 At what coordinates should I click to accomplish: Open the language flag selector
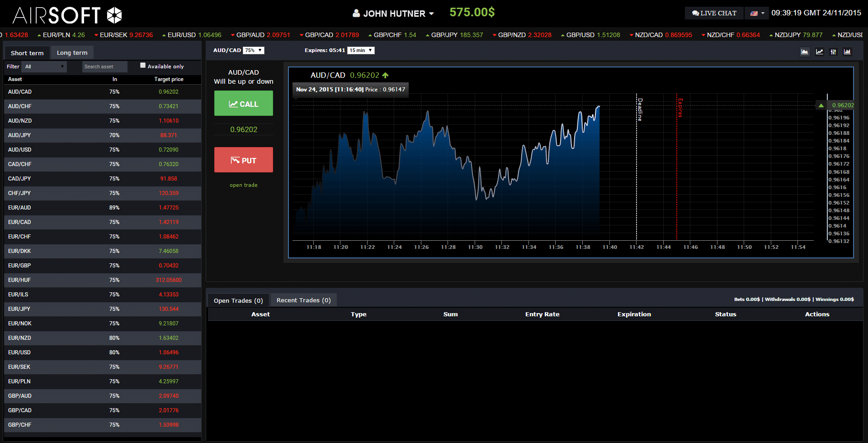(x=757, y=13)
